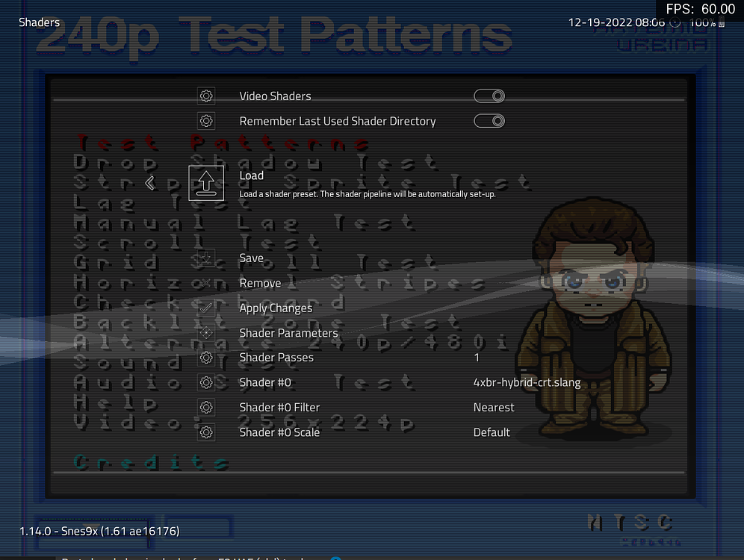Select the Save shader icon

206,258
